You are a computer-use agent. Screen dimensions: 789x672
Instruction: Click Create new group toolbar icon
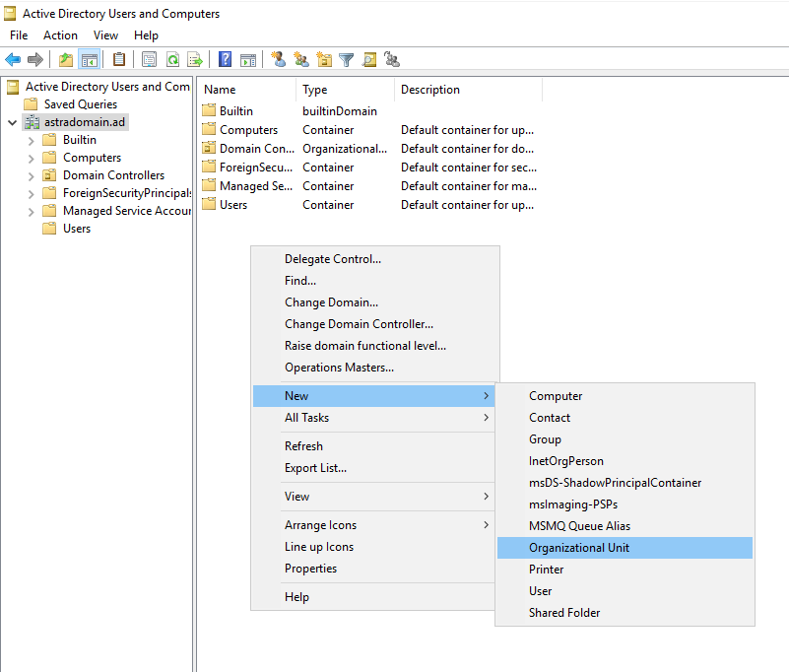tap(301, 59)
